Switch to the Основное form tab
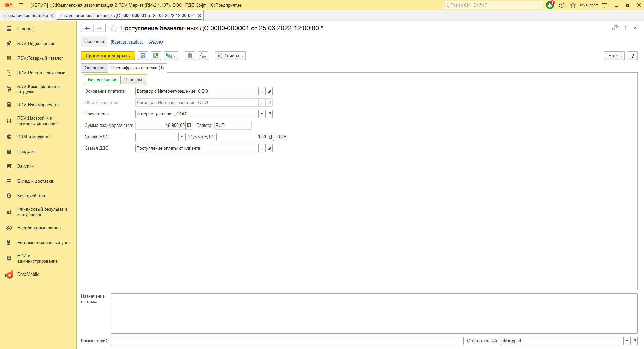644x349 pixels. [x=94, y=68]
